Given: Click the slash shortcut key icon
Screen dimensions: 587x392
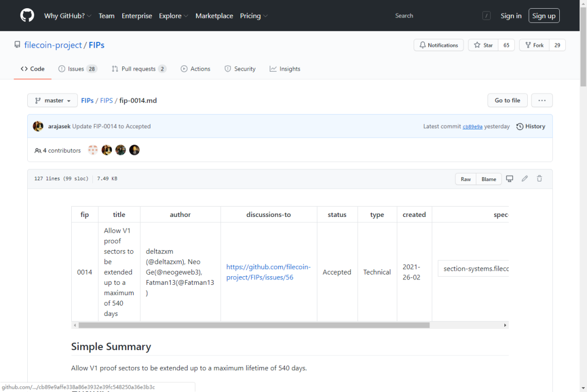Looking at the screenshot, I should click(486, 16).
